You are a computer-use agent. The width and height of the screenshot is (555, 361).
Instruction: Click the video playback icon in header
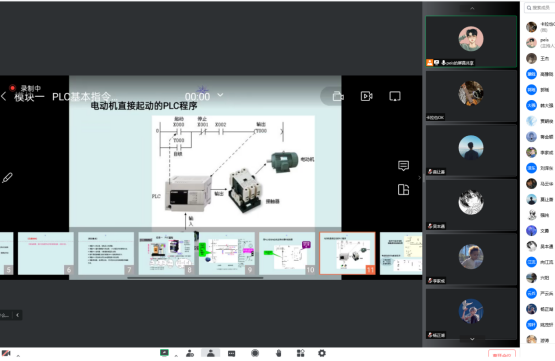[366, 96]
